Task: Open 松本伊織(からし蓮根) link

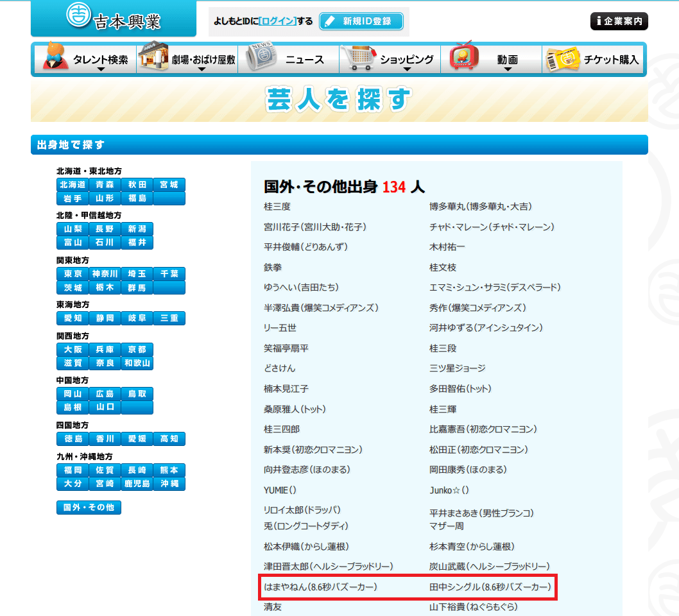Action: [x=307, y=547]
